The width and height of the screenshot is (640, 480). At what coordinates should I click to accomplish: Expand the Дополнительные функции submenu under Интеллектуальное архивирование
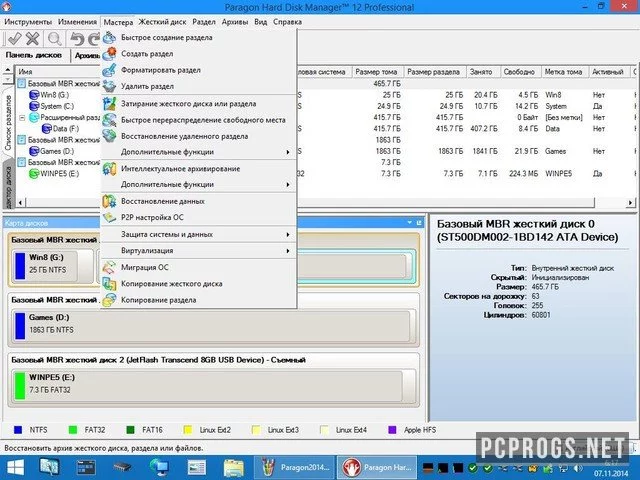coord(288,184)
